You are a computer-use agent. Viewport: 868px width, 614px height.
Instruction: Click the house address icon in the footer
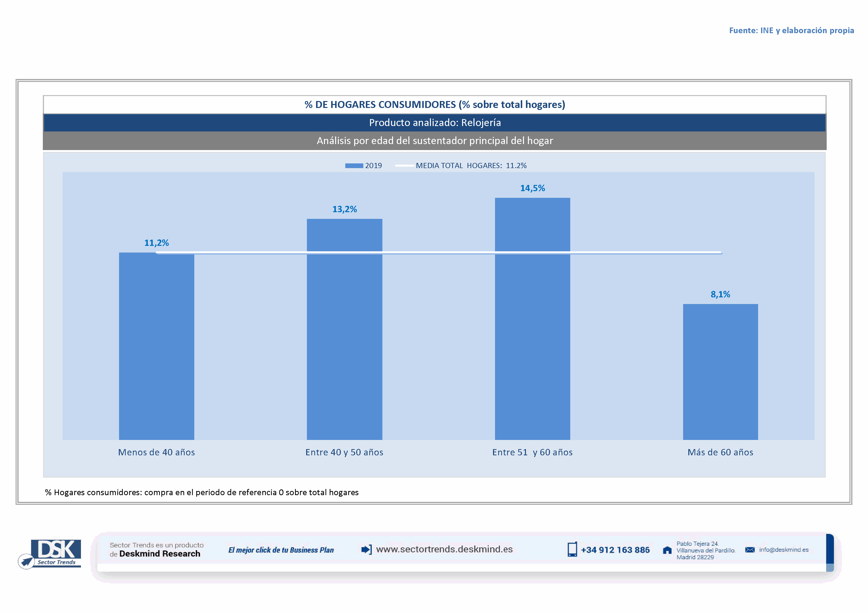pyautogui.click(x=667, y=550)
